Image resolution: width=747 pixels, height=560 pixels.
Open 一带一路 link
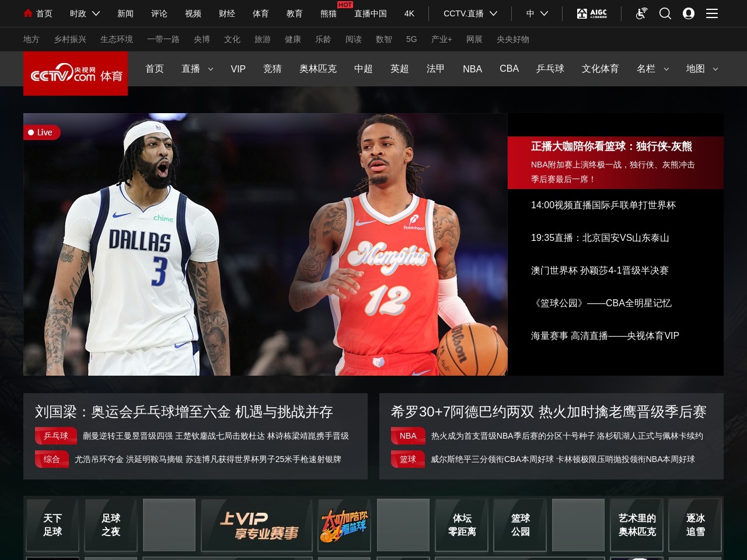163,39
